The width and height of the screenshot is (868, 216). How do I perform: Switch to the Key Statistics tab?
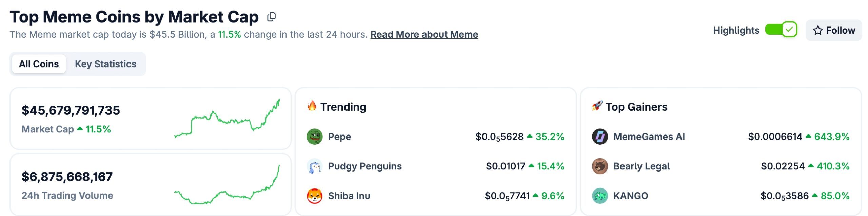106,64
